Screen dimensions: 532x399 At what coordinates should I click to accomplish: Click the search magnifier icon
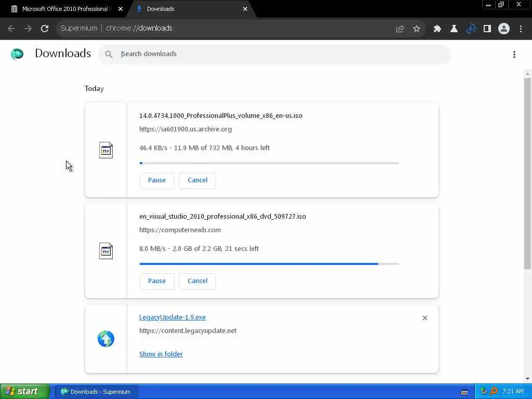[109, 54]
